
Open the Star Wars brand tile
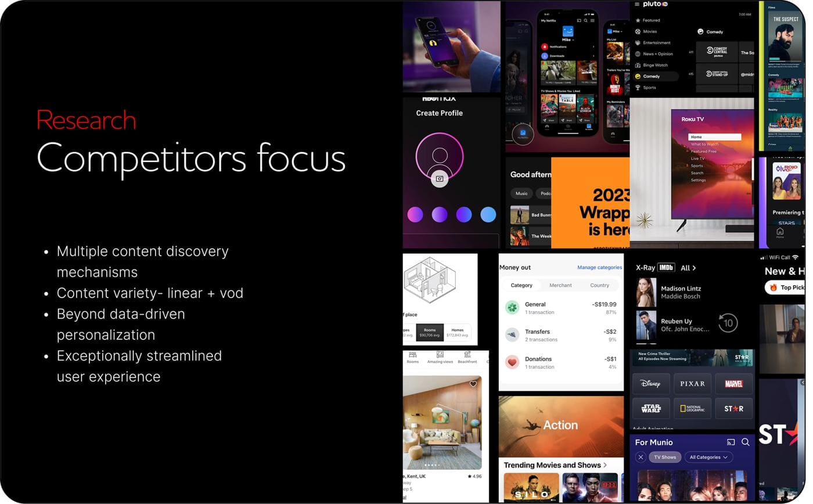tap(650, 408)
